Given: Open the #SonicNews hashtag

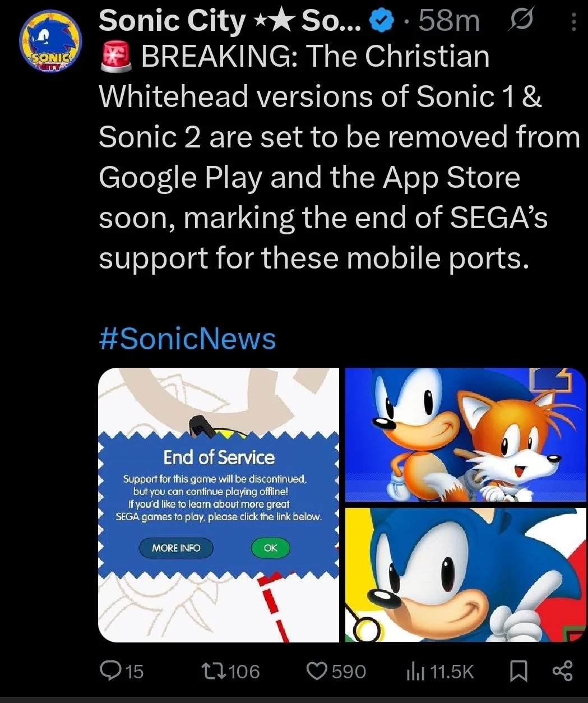Looking at the screenshot, I should click(x=187, y=339).
